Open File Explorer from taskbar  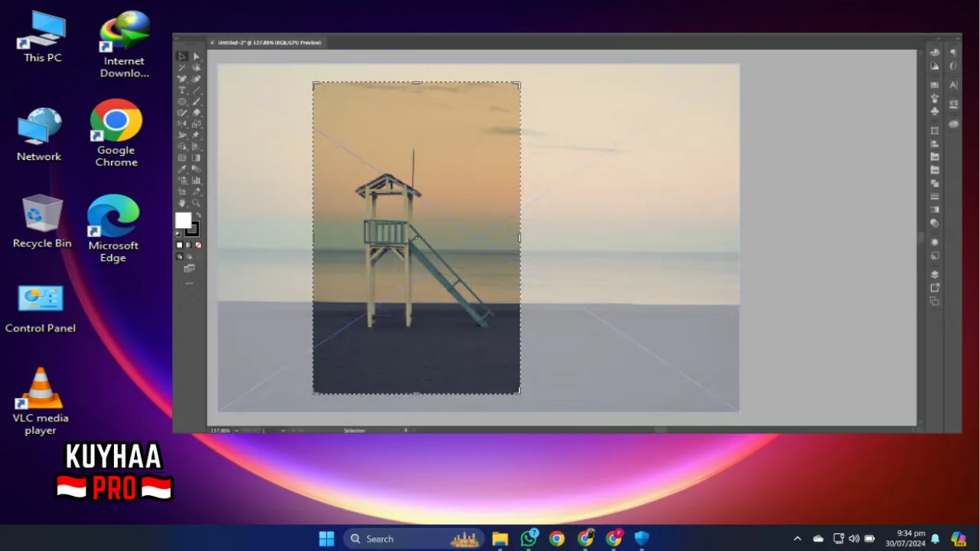pyautogui.click(x=500, y=539)
